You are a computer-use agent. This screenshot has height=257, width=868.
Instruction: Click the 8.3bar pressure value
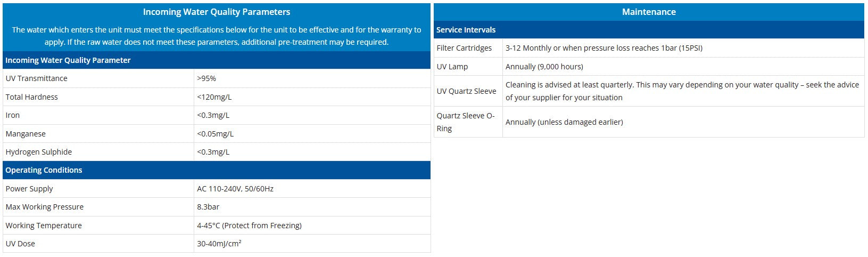tap(208, 207)
